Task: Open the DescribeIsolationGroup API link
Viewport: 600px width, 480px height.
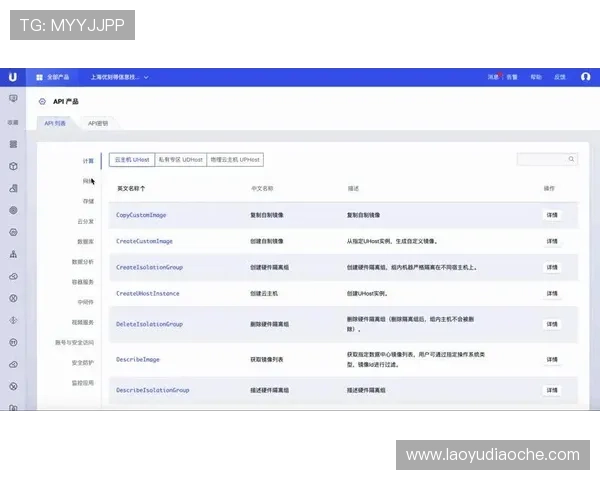Action: (x=153, y=390)
